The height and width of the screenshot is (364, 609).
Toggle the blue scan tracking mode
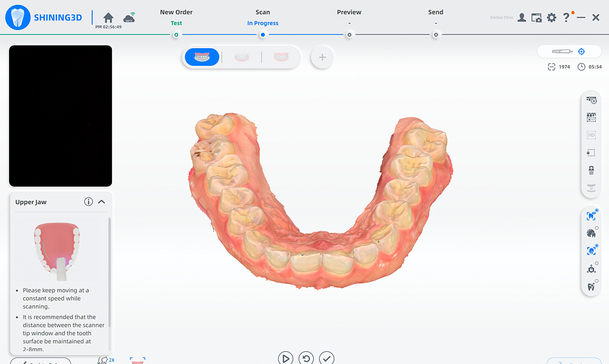pos(591,251)
